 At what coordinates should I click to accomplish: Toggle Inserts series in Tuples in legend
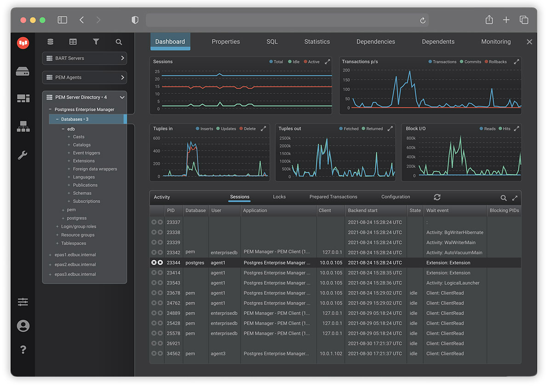(204, 129)
